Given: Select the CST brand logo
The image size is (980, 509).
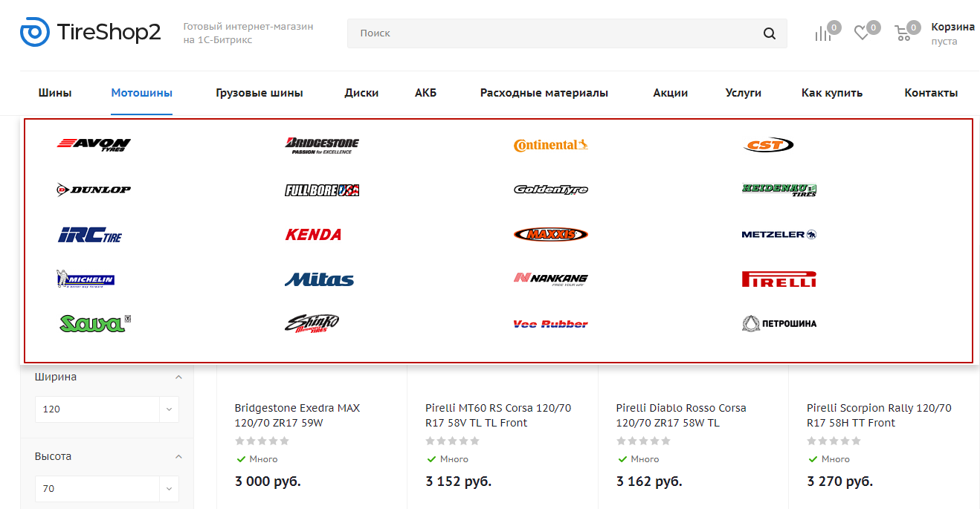Looking at the screenshot, I should point(769,145).
